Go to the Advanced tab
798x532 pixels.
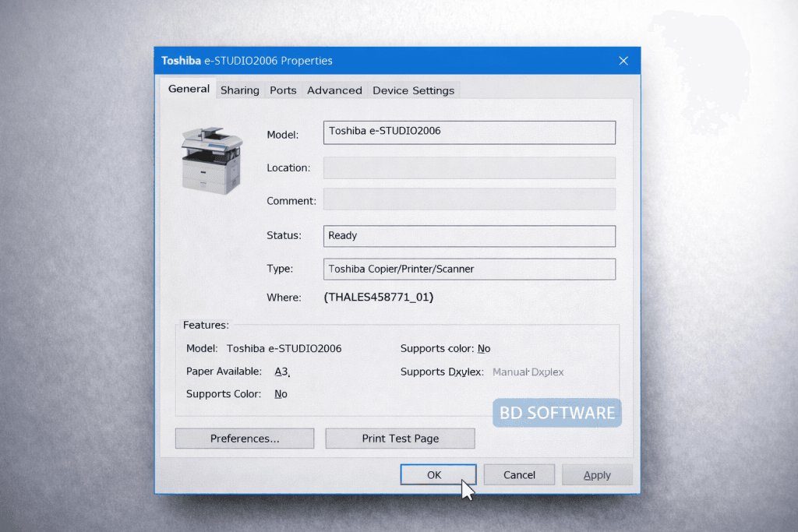pos(334,90)
